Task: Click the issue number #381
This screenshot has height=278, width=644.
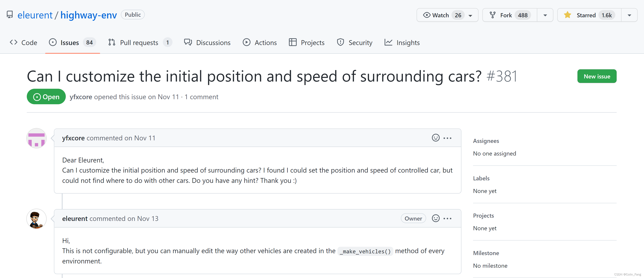Action: pos(502,76)
